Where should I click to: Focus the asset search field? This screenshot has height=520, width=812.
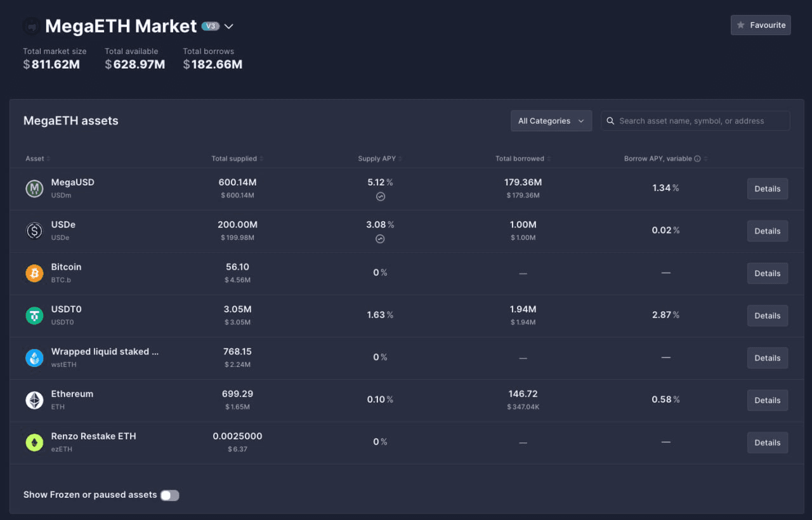click(x=695, y=121)
